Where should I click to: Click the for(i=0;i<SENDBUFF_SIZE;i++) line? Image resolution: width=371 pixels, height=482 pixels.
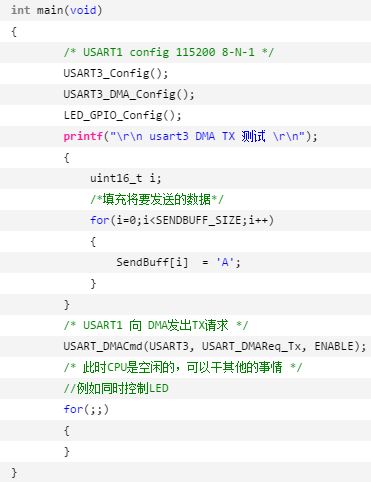pyautogui.click(x=182, y=220)
